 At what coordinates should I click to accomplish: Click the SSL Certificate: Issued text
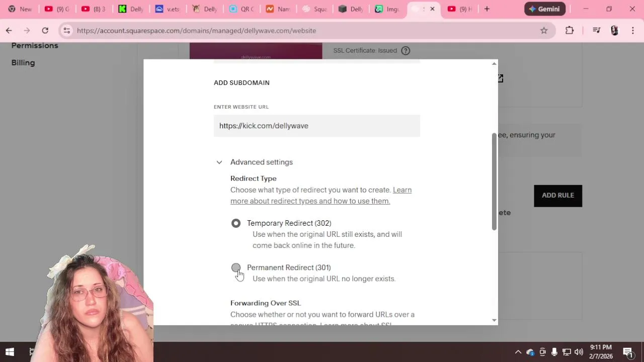(x=365, y=51)
